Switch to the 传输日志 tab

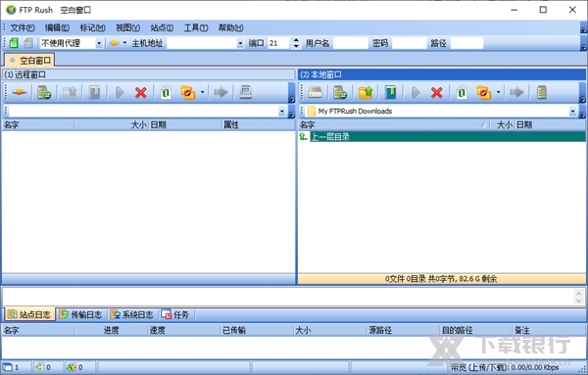pos(80,314)
